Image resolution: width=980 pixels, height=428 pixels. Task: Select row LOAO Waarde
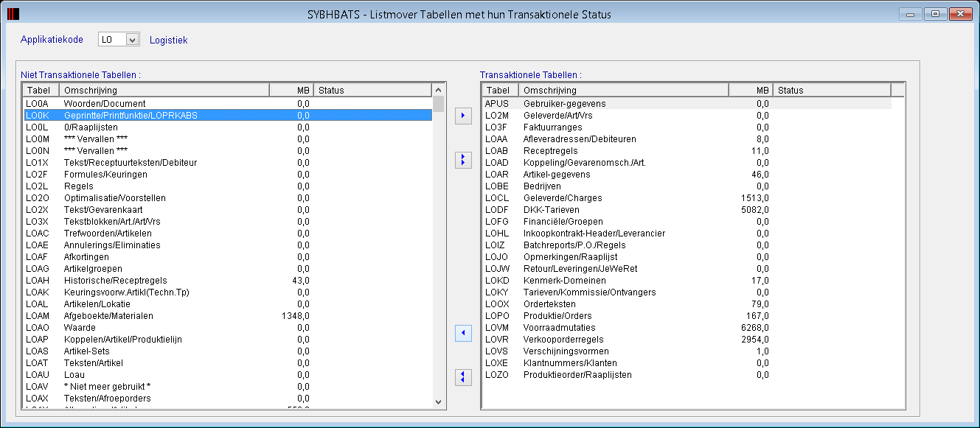pos(227,327)
